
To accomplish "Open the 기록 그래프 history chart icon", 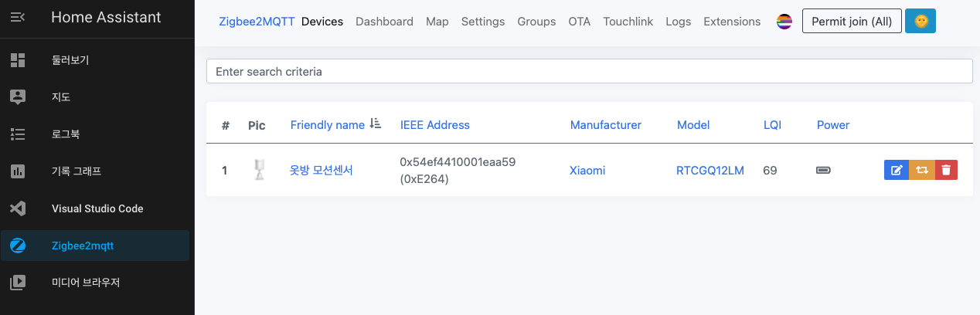I will (x=18, y=171).
